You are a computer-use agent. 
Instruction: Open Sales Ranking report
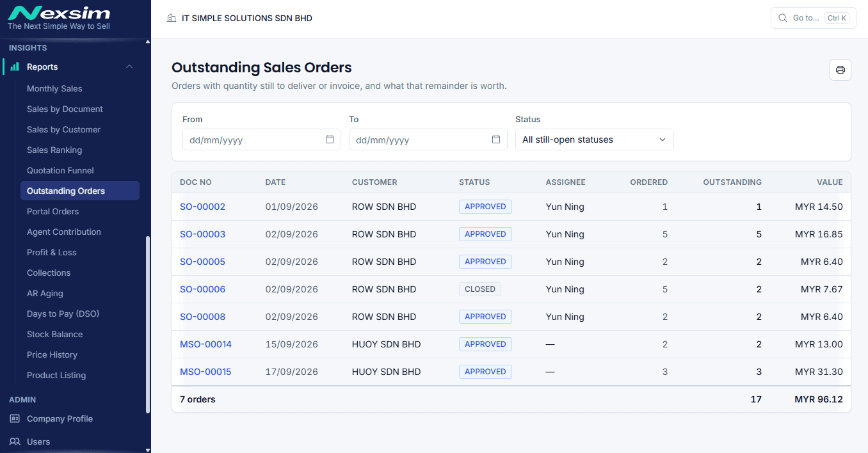click(x=80, y=150)
